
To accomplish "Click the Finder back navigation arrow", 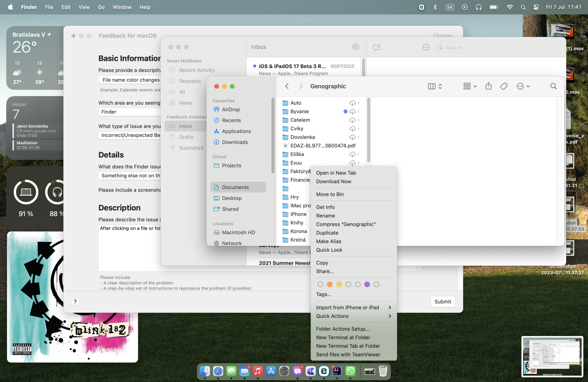I will (287, 86).
